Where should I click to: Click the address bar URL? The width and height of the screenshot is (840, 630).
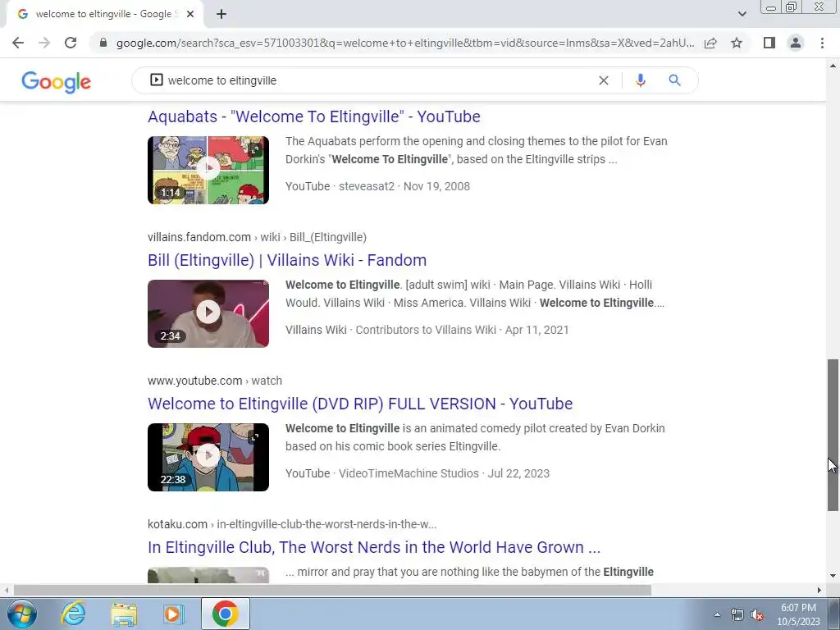(x=405, y=43)
